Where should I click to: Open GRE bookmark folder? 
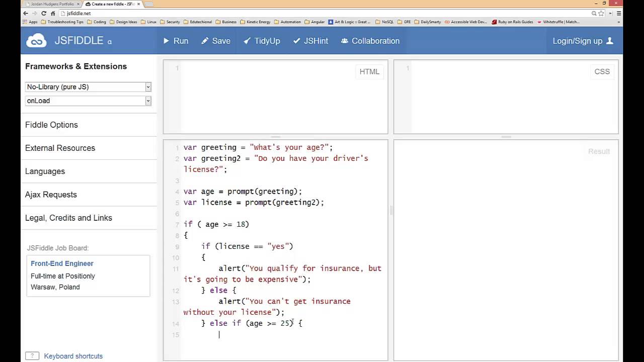click(x=404, y=22)
